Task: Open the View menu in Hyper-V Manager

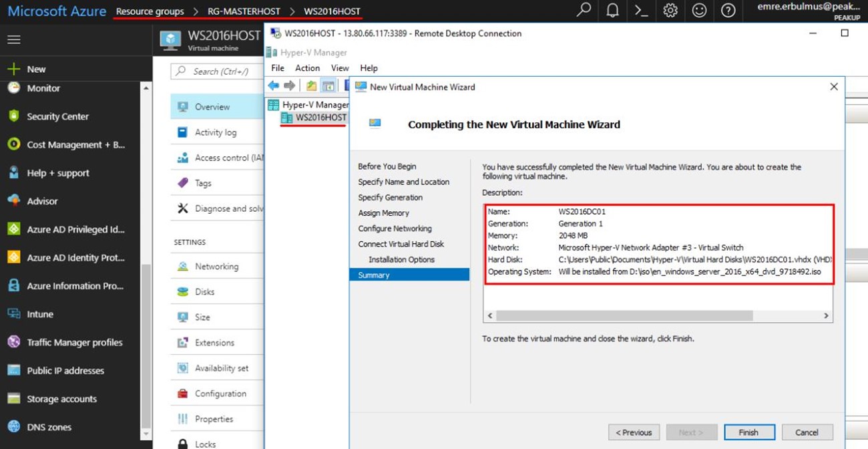Action: 340,68
